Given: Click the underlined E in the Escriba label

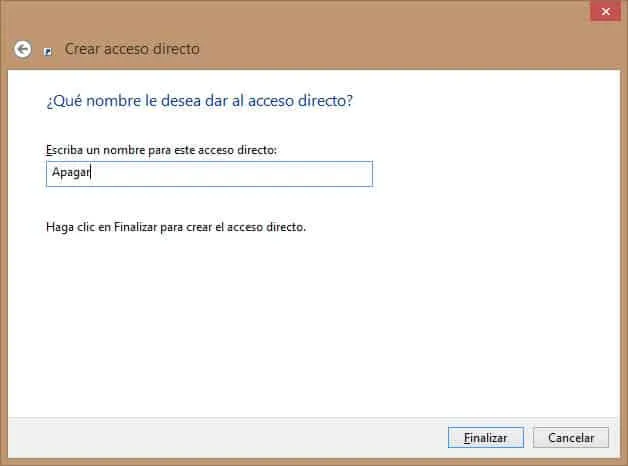Looking at the screenshot, I should point(49,149).
